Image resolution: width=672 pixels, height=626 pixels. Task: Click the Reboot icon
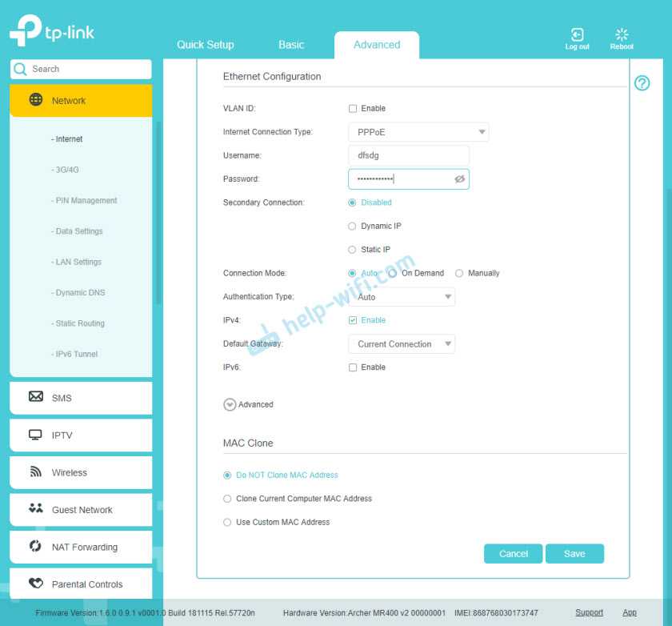click(x=622, y=35)
